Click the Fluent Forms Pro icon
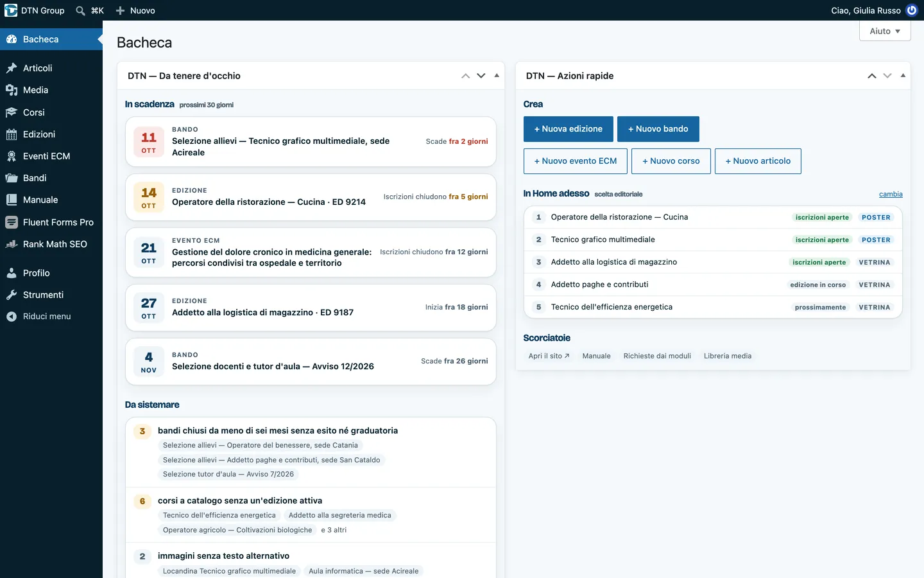Image resolution: width=924 pixels, height=578 pixels. 12,222
